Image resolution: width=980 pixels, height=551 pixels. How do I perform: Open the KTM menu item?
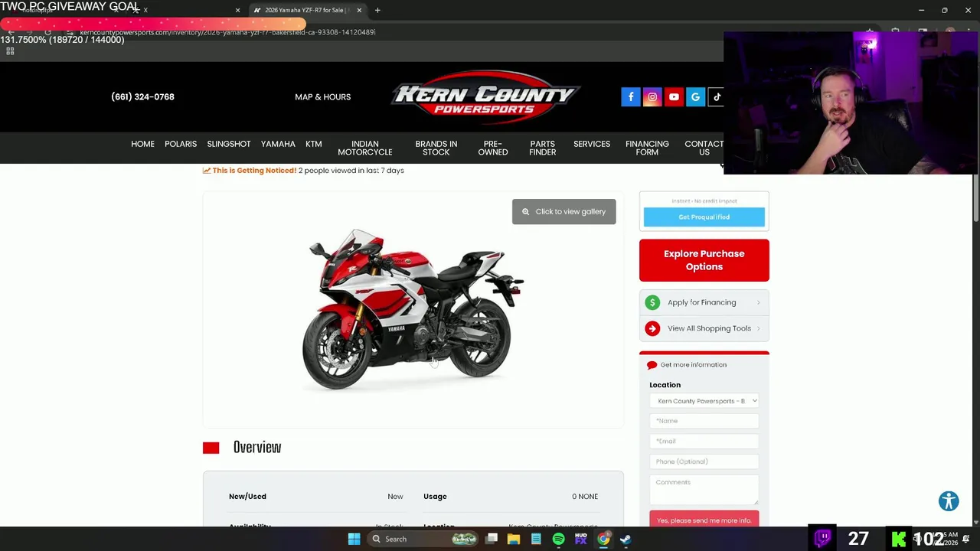coord(314,144)
